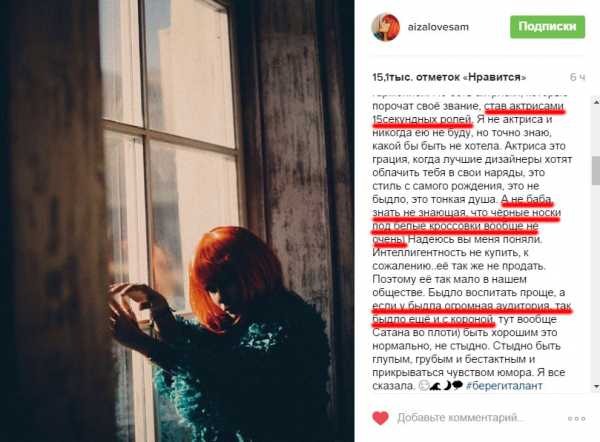Click the underlined phrase 15секундных ролей
The width and height of the screenshot is (600, 442).
point(422,120)
